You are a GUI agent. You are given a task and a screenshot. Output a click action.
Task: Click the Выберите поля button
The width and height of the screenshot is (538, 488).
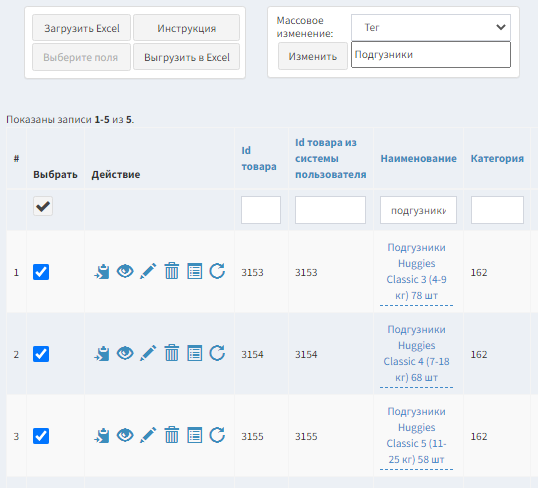[x=82, y=57]
